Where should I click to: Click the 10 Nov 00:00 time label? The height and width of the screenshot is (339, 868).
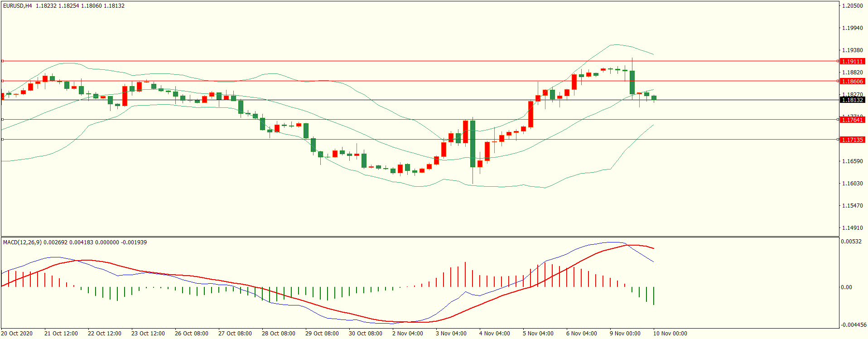point(670,334)
